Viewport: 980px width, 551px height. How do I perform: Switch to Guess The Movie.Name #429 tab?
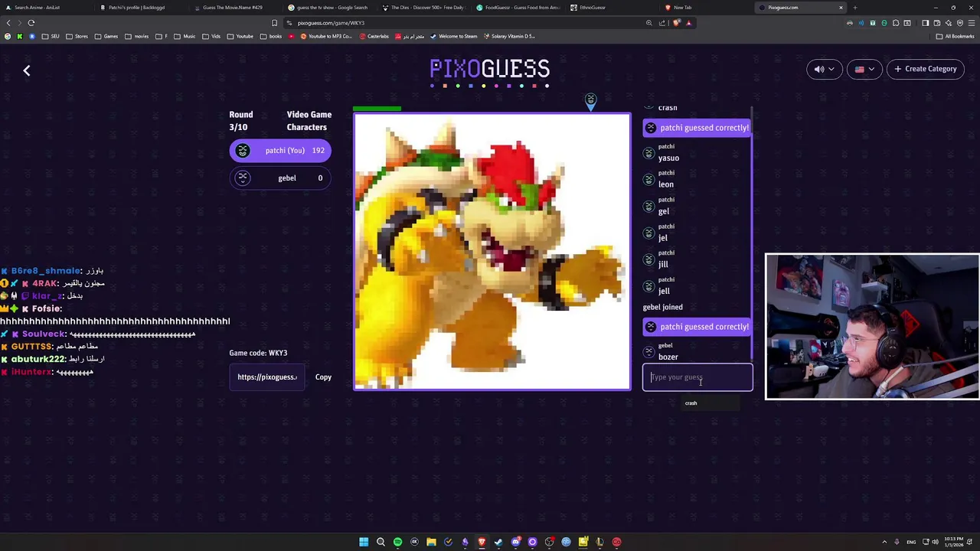coord(236,8)
